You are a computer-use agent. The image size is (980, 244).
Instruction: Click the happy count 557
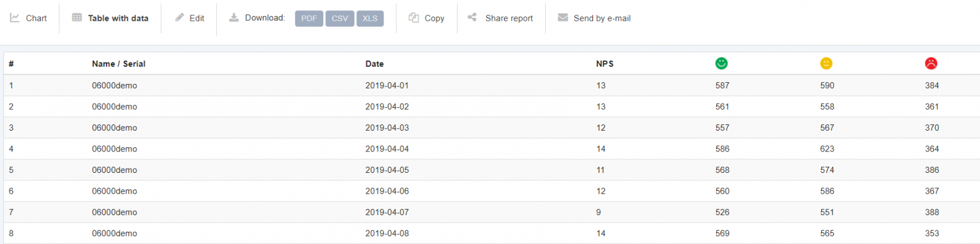[722, 128]
